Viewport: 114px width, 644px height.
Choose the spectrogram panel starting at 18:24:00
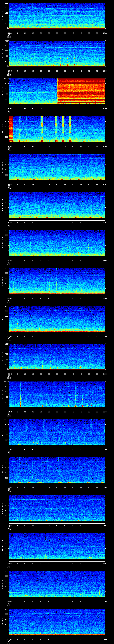click(x=57, y=394)
